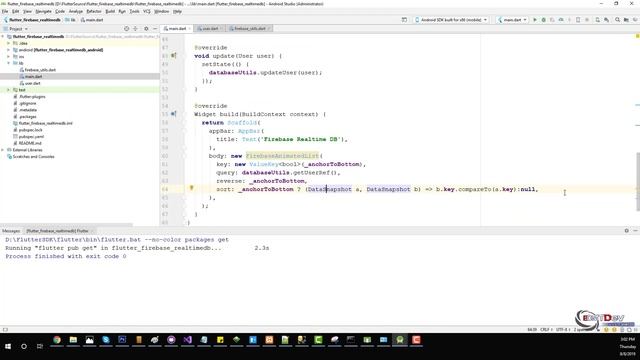The width and height of the screenshot is (640, 360).
Task: Click the Project panel horizontal scrollbar
Action: point(67,224)
